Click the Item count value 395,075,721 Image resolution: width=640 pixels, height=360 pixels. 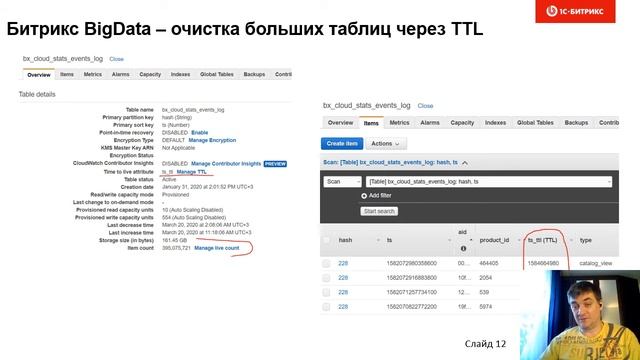176,248
